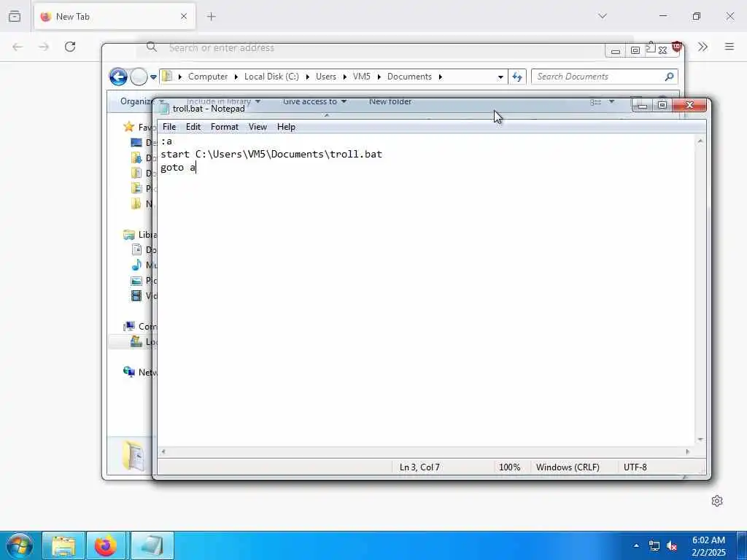The width and height of the screenshot is (747, 560).
Task: Open the Notepad Help menu
Action: 286,127
